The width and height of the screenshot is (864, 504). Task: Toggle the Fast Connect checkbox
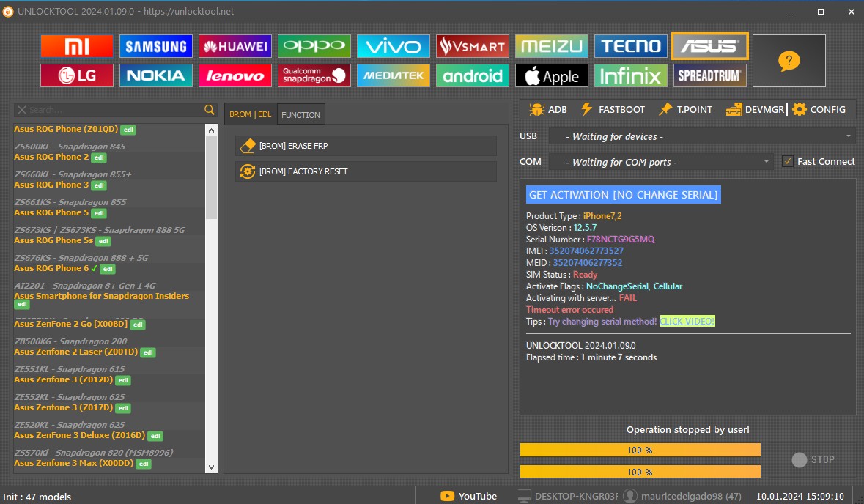click(x=788, y=161)
